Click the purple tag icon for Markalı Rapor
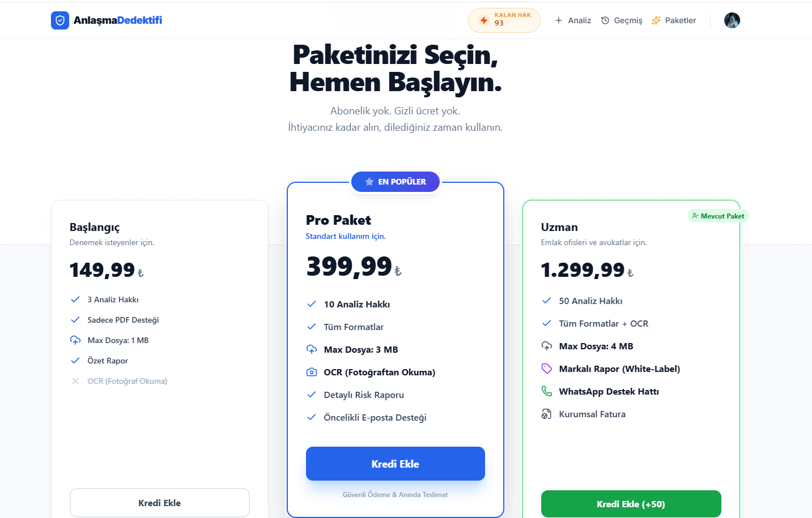 (547, 369)
